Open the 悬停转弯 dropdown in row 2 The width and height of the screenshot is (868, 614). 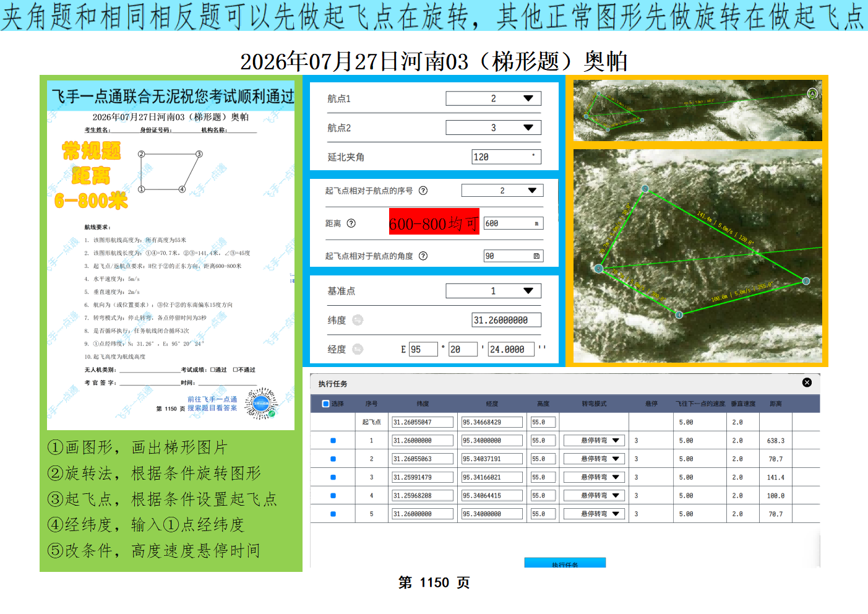[x=594, y=459]
